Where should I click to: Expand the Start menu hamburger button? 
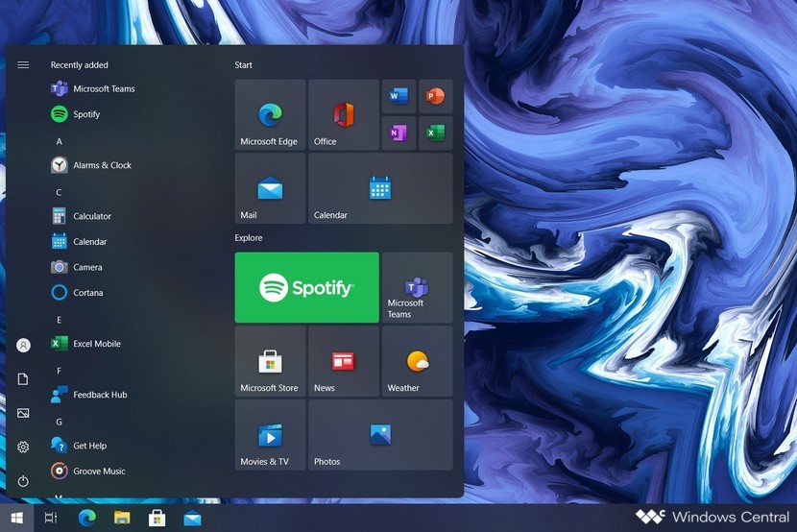tap(23, 65)
